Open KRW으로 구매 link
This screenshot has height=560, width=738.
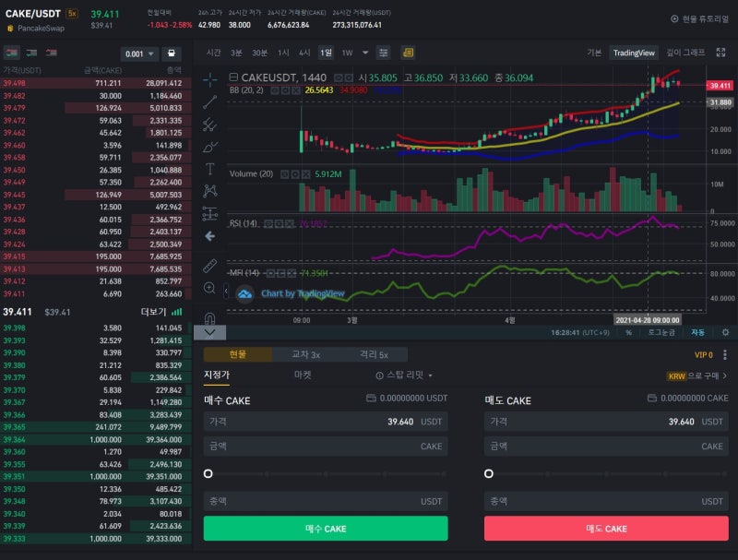click(697, 376)
